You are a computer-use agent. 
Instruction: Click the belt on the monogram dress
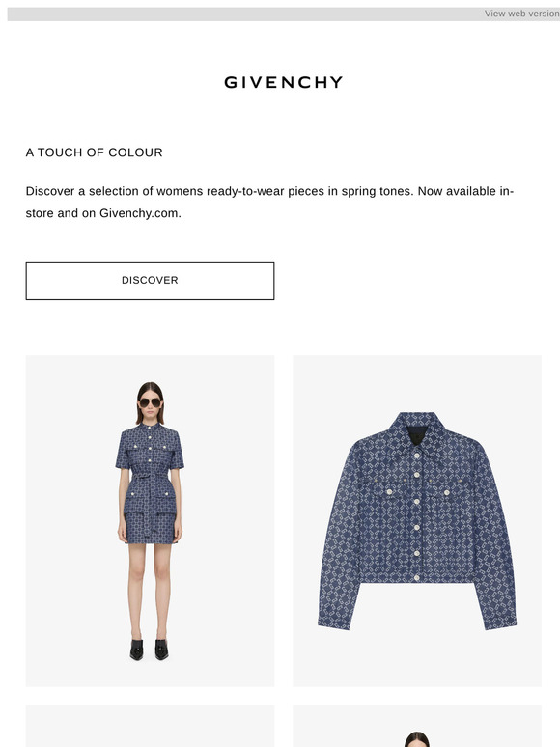click(150, 477)
